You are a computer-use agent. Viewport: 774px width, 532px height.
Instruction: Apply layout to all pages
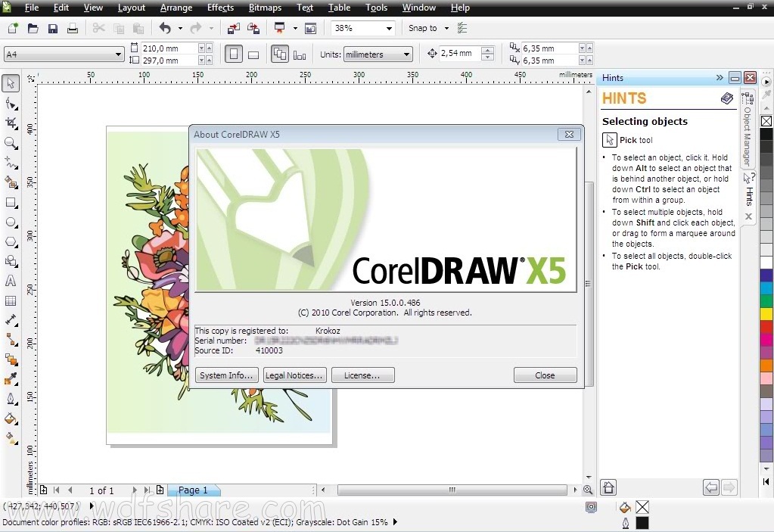(x=279, y=54)
